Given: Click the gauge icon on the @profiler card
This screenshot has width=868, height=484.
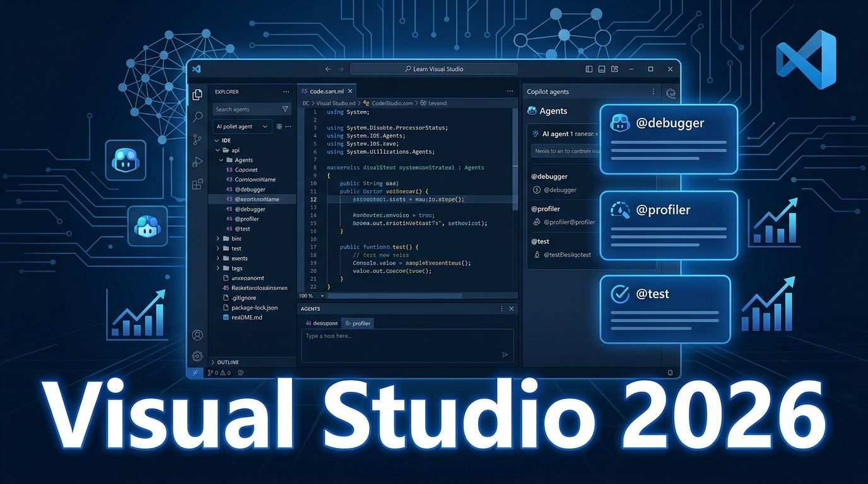Looking at the screenshot, I should [621, 210].
